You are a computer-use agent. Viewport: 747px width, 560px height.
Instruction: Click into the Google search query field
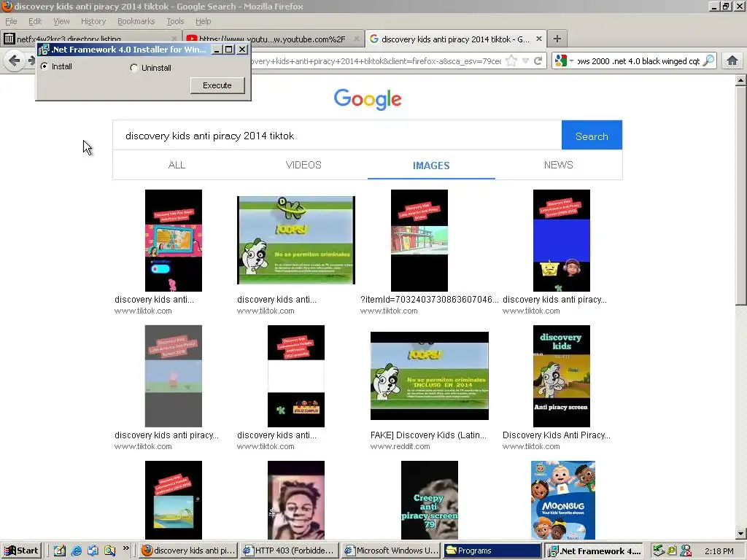pos(337,136)
